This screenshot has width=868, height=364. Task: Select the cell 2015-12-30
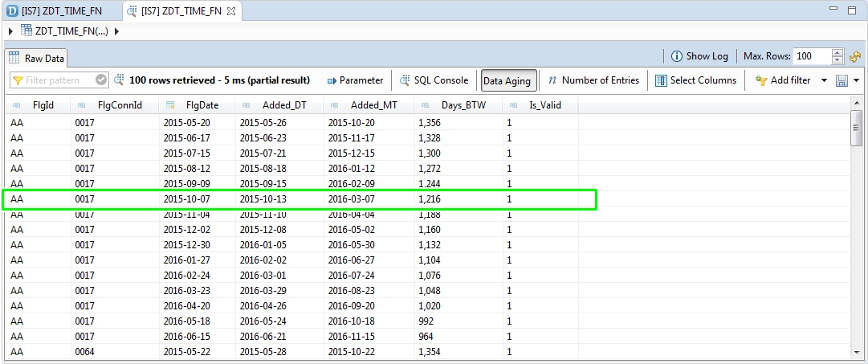[x=186, y=244]
